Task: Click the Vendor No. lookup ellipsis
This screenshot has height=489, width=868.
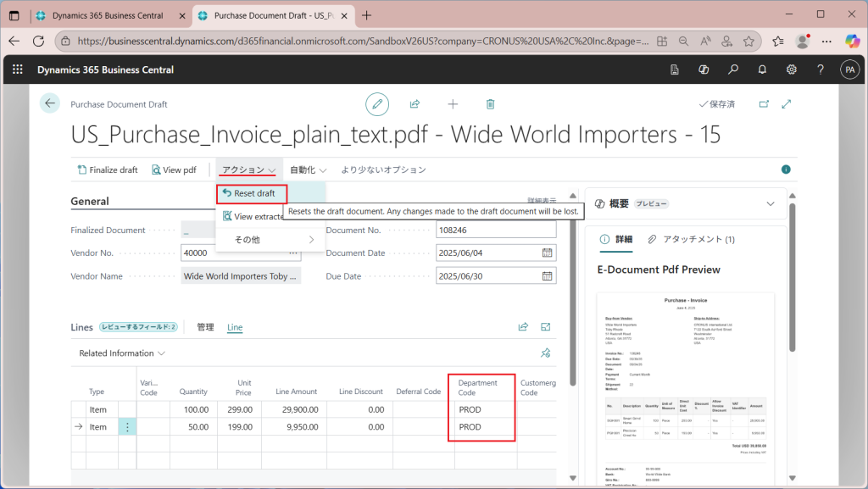Action: pyautogui.click(x=292, y=253)
